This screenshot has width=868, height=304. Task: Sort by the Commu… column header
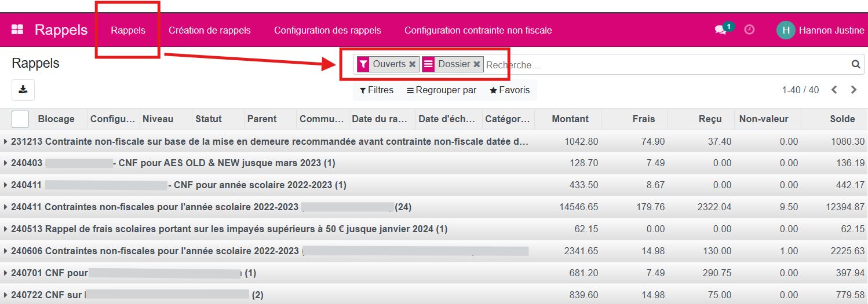point(321,119)
